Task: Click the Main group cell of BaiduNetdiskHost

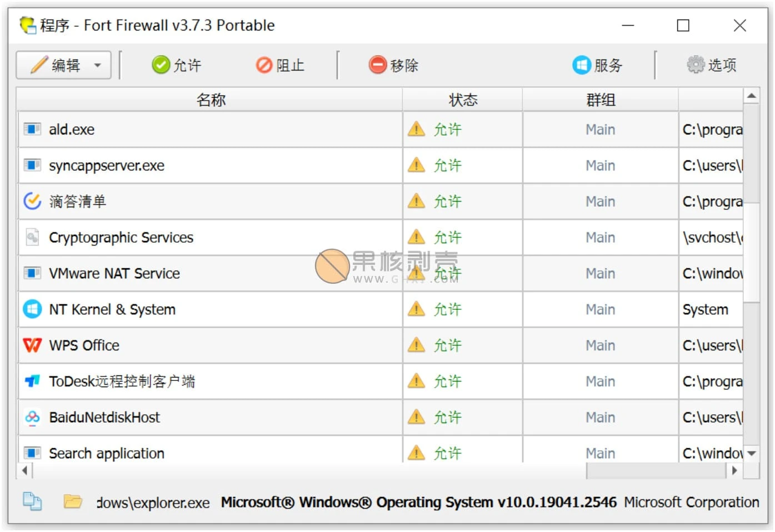Action: (601, 417)
